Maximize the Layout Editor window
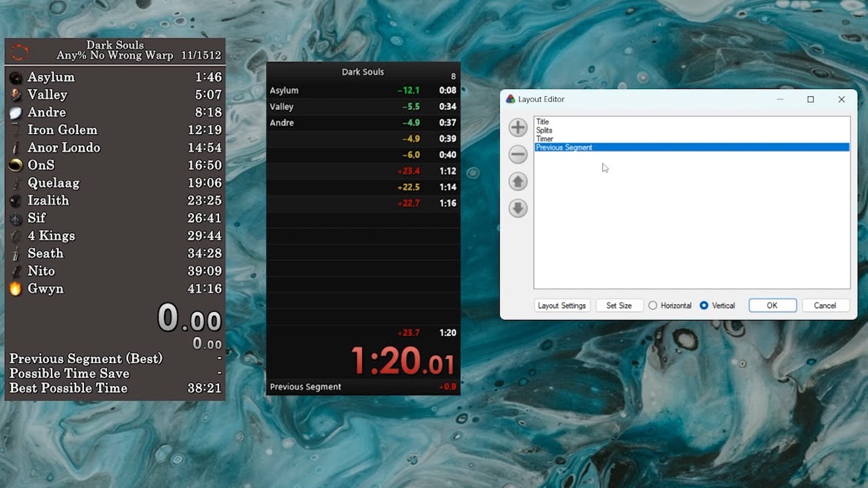This screenshot has width=868, height=488. pyautogui.click(x=810, y=99)
